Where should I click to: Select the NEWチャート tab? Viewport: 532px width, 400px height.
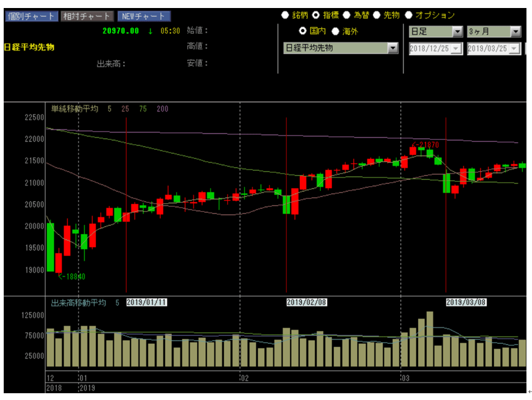[x=144, y=17]
